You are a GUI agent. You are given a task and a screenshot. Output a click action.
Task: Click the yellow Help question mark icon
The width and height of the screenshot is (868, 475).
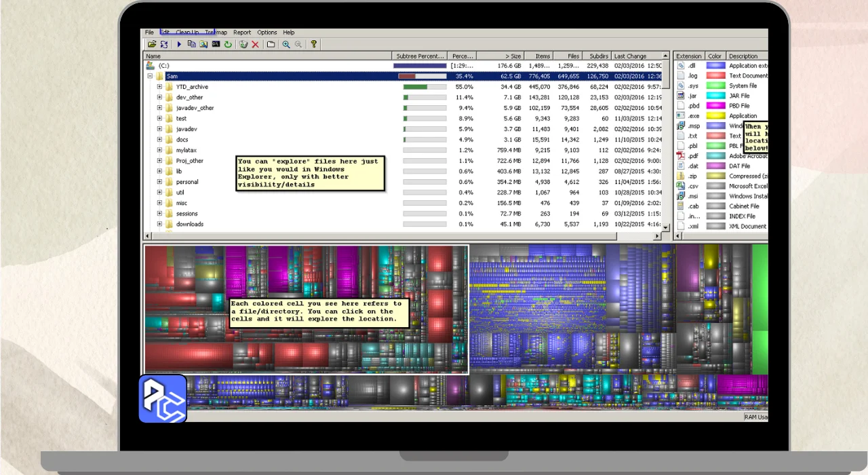click(313, 44)
